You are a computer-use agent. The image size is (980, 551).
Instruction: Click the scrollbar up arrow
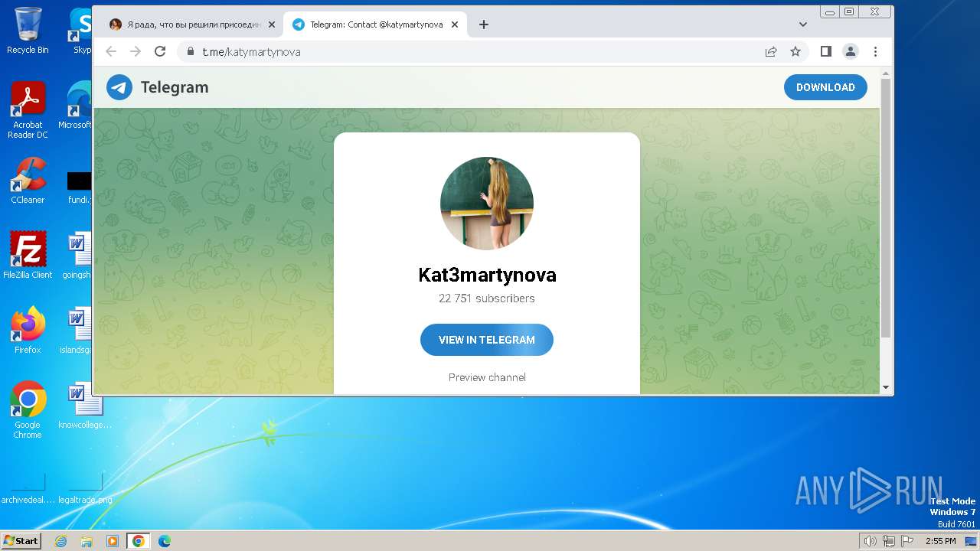886,73
